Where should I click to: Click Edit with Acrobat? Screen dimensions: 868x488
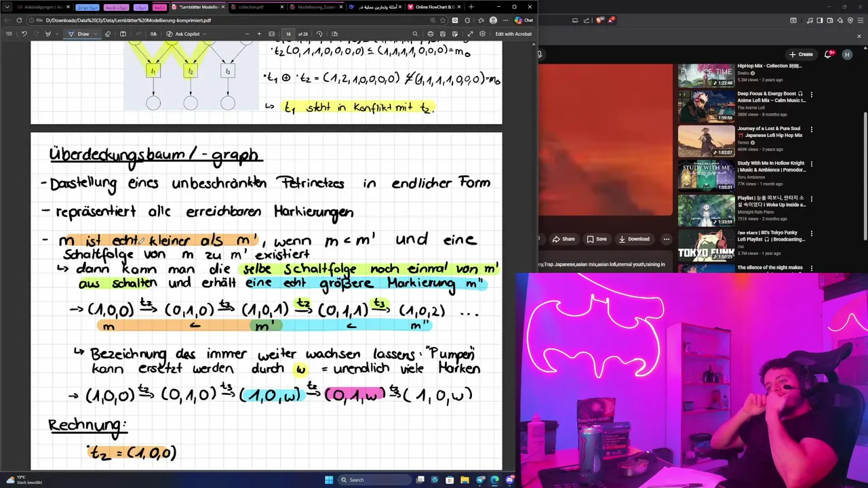(x=513, y=34)
